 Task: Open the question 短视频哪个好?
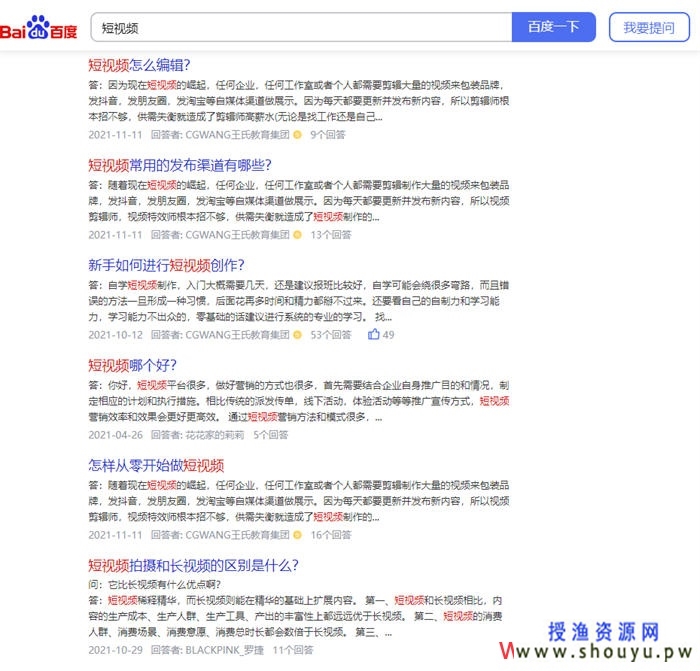click(131, 365)
